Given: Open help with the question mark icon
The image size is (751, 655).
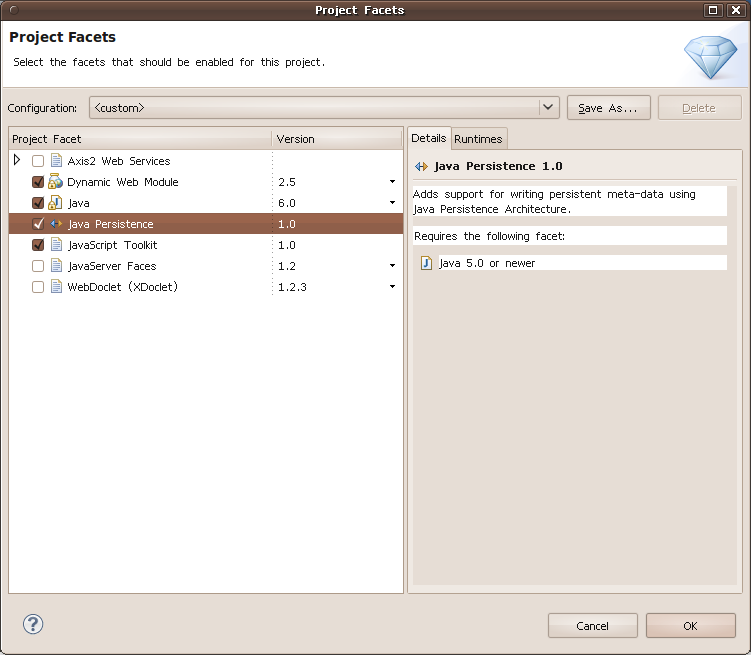Looking at the screenshot, I should pyautogui.click(x=33, y=624).
